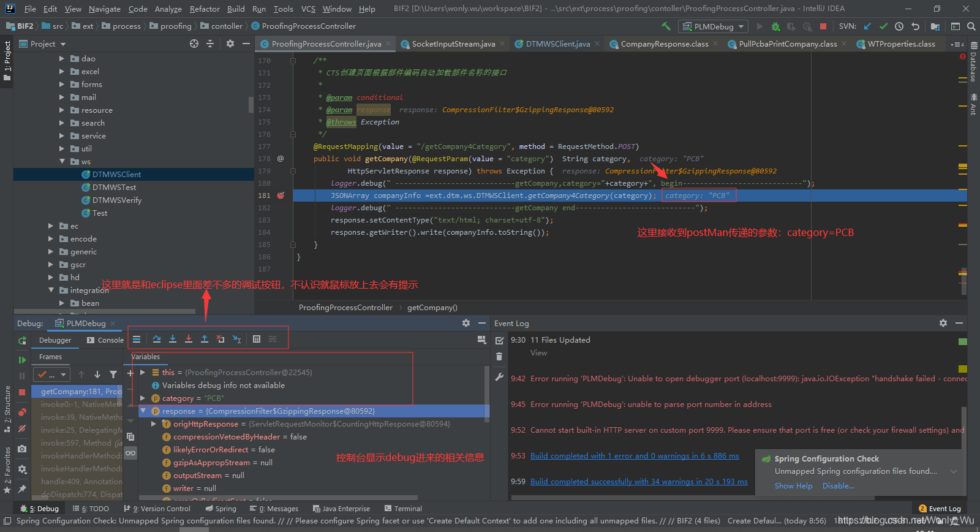Open Search Everywhere magnifier
Image resolution: width=980 pixels, height=532 pixels.
coord(971,26)
